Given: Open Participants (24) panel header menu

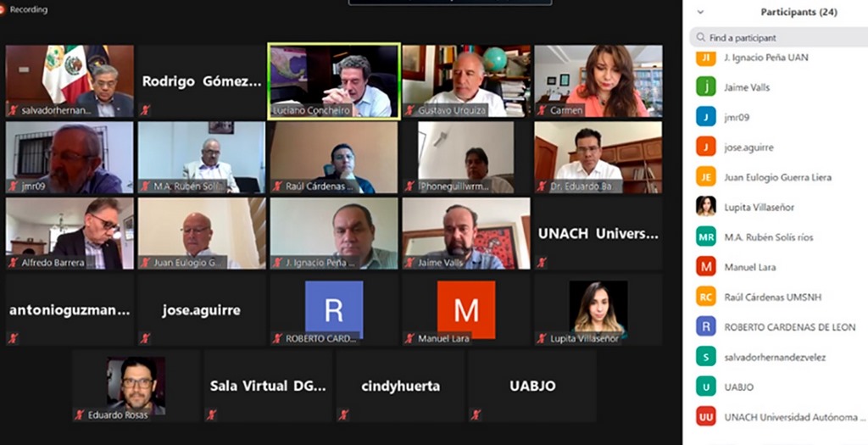Looking at the screenshot, I should click(x=798, y=12).
